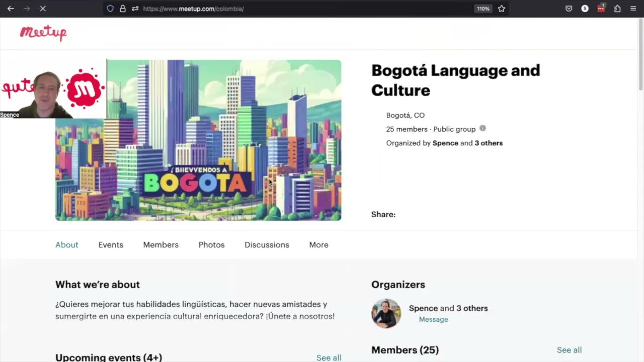Image resolution: width=644 pixels, height=362 pixels.
Task: Click See all next to Upcoming events
Action: [329, 357]
